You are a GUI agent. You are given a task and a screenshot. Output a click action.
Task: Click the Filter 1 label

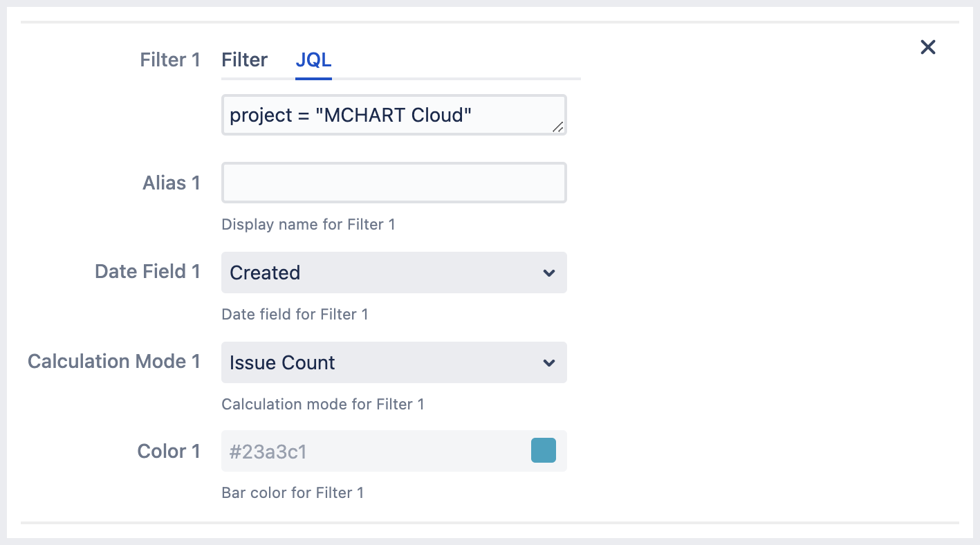[170, 60]
